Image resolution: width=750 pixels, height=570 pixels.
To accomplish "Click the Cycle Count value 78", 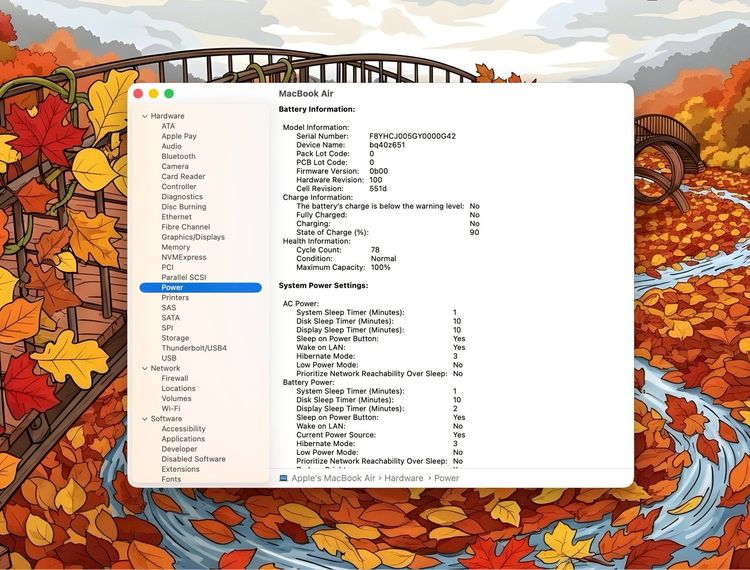I will [x=375, y=250].
